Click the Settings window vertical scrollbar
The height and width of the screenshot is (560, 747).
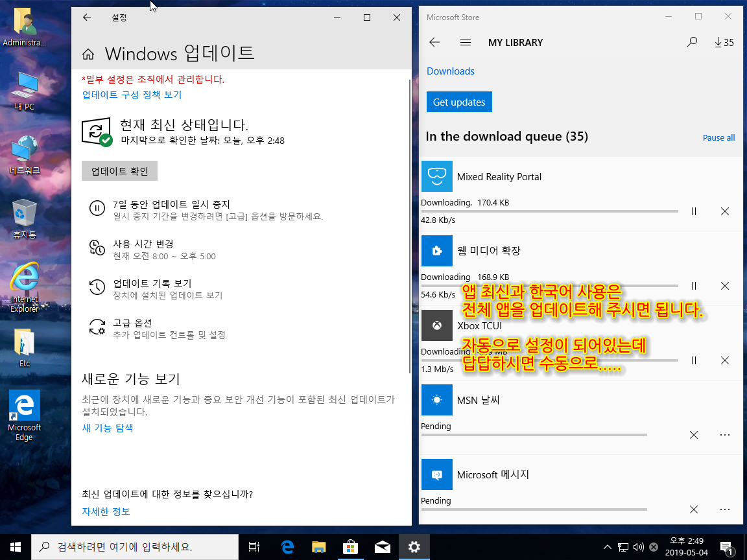coord(410,226)
